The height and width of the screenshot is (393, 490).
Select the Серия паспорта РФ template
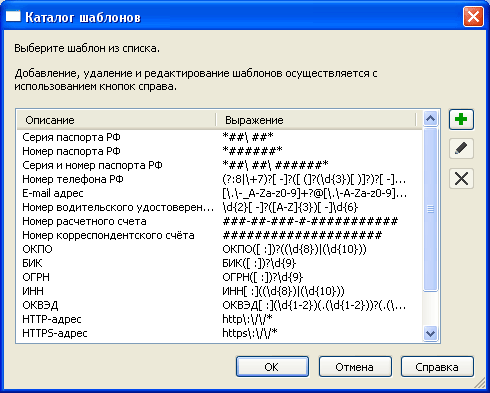click(x=220, y=137)
